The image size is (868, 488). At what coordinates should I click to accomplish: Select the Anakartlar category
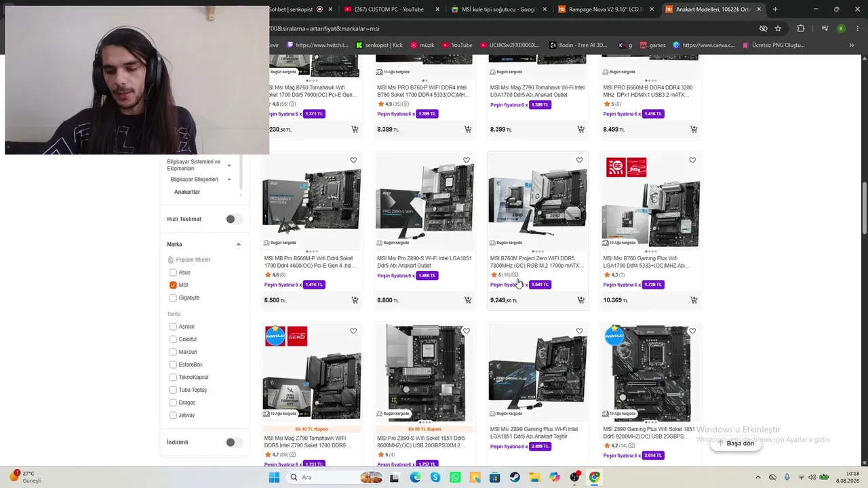point(187,192)
